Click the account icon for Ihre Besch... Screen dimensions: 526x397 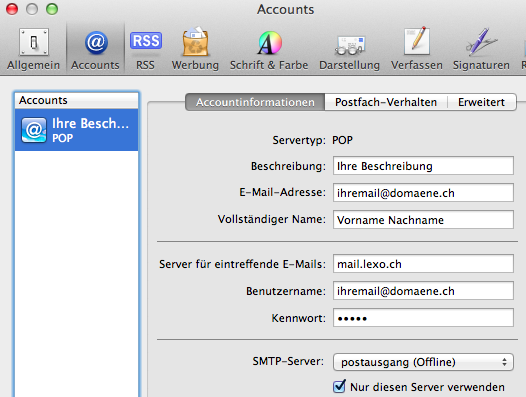point(34,130)
